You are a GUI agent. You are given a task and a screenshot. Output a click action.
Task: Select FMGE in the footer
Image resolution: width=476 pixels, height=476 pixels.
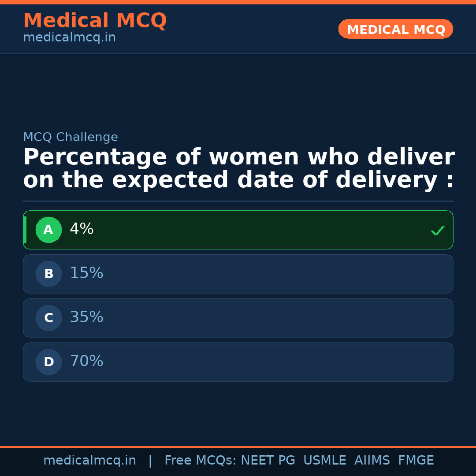pyautogui.click(x=416, y=461)
